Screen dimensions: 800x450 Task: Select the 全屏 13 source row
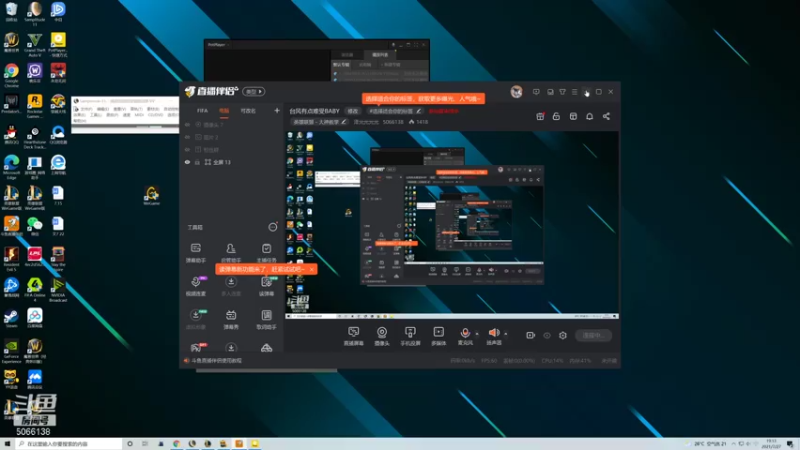coord(232,162)
